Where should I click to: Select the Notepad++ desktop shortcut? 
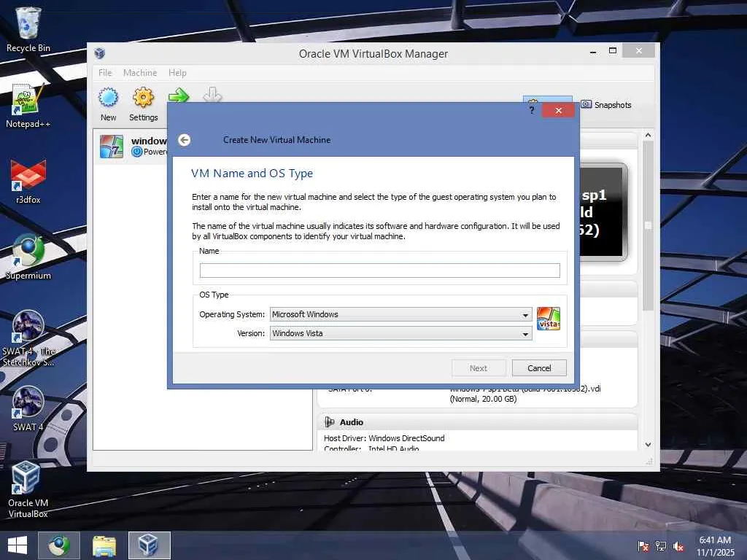coord(28,106)
